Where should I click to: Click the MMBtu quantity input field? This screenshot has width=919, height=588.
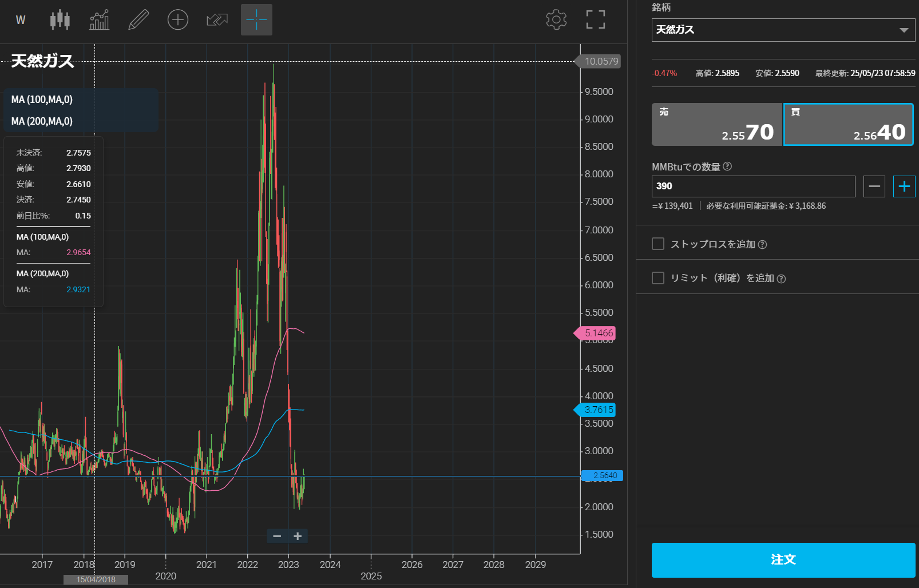pyautogui.click(x=753, y=186)
